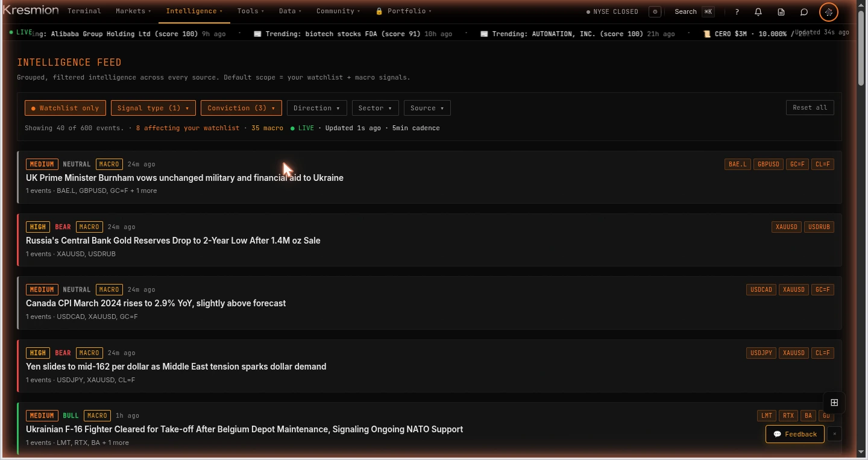Click the NYSE CLOSED status indicator
868x460 pixels.
pos(612,11)
